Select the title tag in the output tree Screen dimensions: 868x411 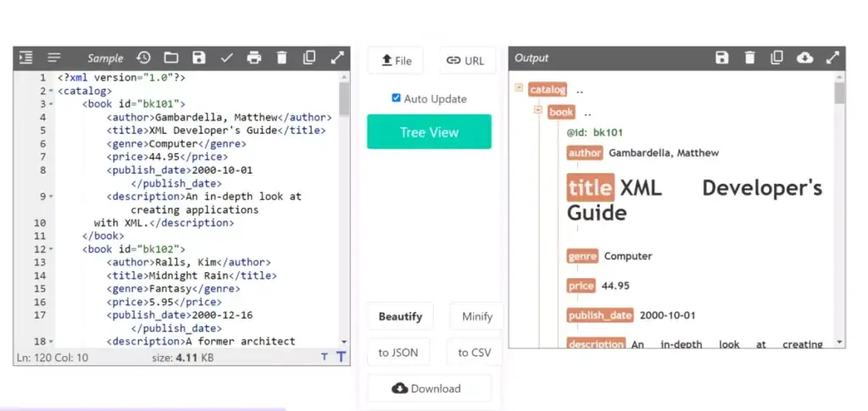point(590,187)
